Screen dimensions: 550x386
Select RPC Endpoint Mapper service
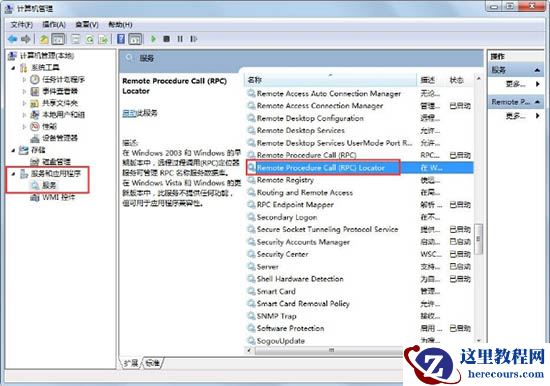click(x=295, y=205)
